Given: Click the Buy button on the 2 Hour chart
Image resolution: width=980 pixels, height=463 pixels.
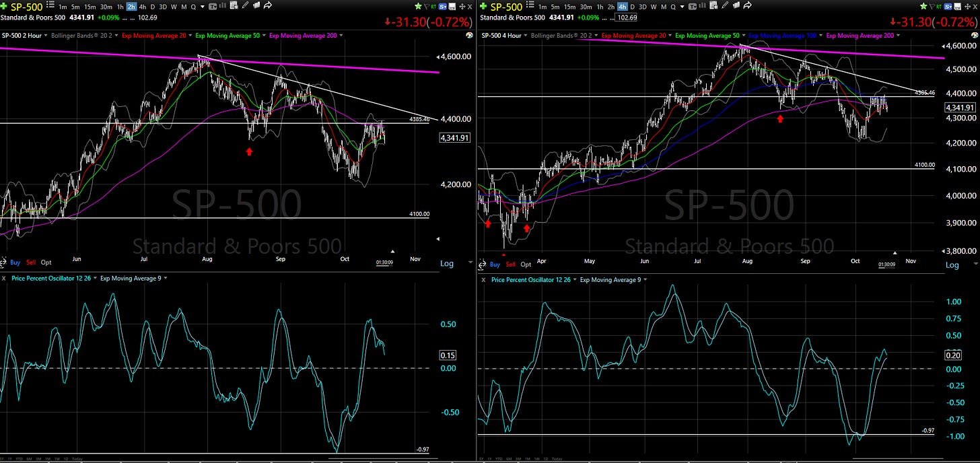Looking at the screenshot, I should [x=15, y=262].
